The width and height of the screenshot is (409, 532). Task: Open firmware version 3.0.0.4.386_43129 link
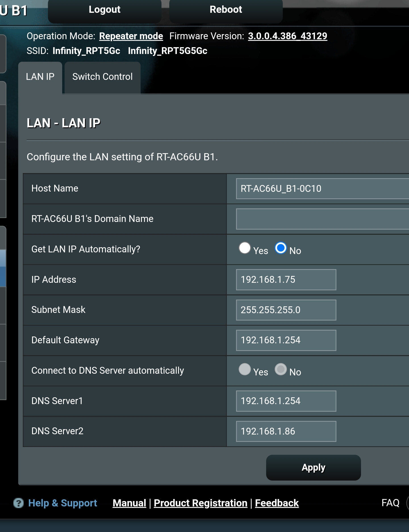tap(287, 36)
